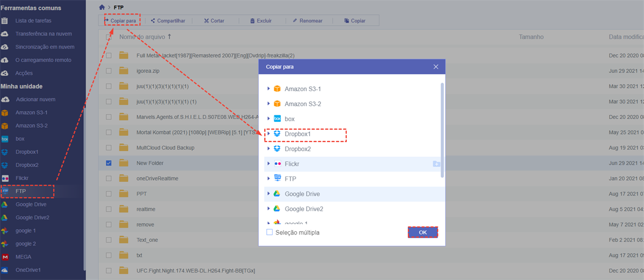
Task: Expand box in dialog tree
Action: [x=268, y=119]
